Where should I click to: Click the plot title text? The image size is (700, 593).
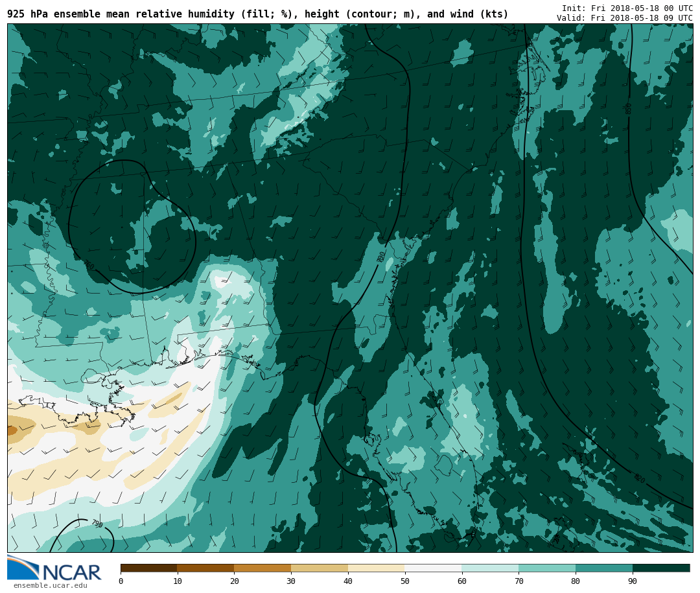257,14
